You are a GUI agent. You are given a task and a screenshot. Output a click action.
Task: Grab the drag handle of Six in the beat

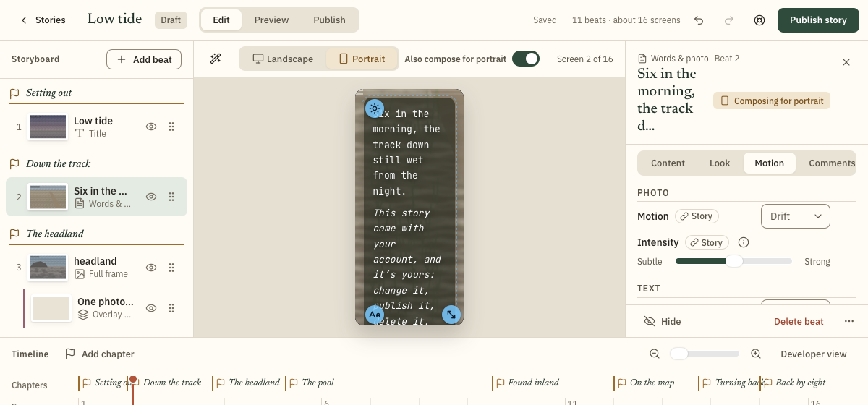tap(171, 197)
